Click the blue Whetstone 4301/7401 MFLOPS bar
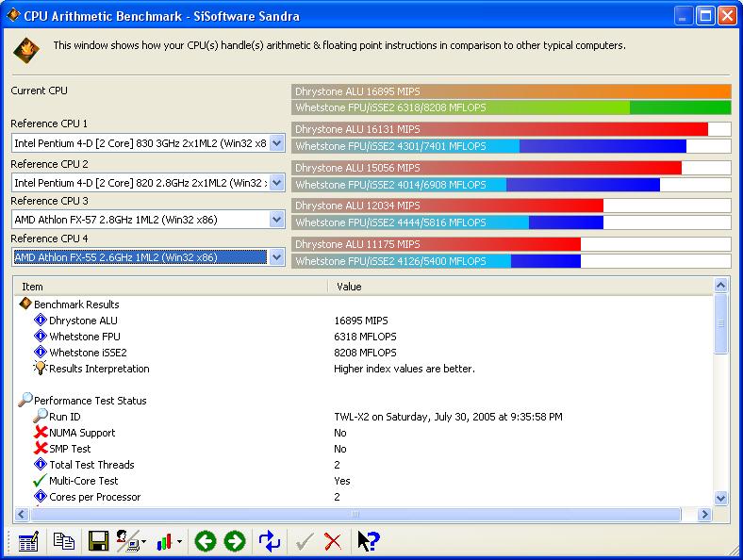This screenshot has height=560, width=743. [x=511, y=146]
